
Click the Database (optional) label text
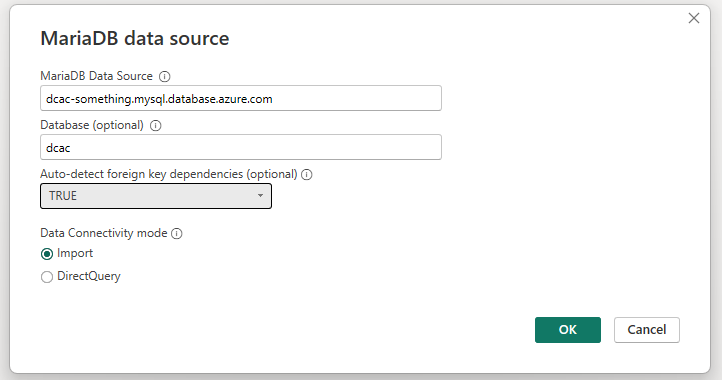pos(92,125)
